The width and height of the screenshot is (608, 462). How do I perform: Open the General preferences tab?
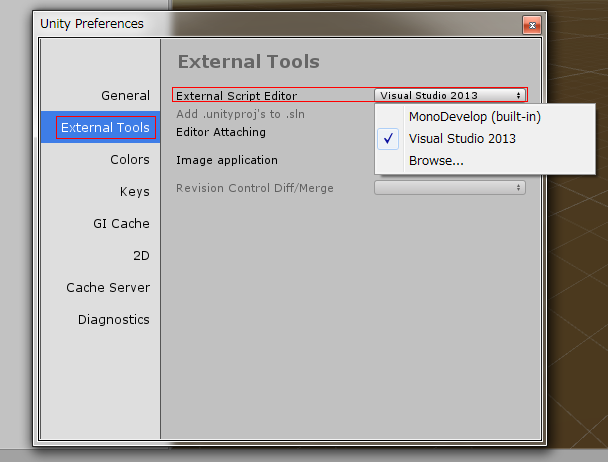pos(100,95)
